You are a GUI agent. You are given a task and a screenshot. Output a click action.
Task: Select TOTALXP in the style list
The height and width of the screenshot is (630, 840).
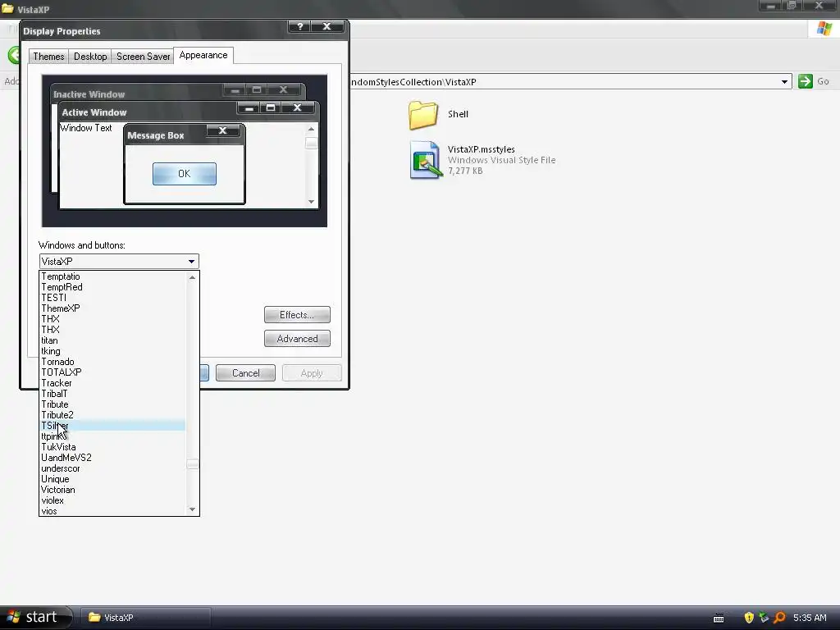[113, 372]
